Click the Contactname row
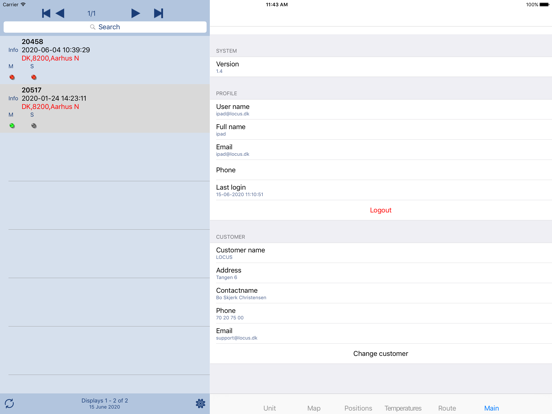This screenshot has height=414, width=552. click(381, 293)
